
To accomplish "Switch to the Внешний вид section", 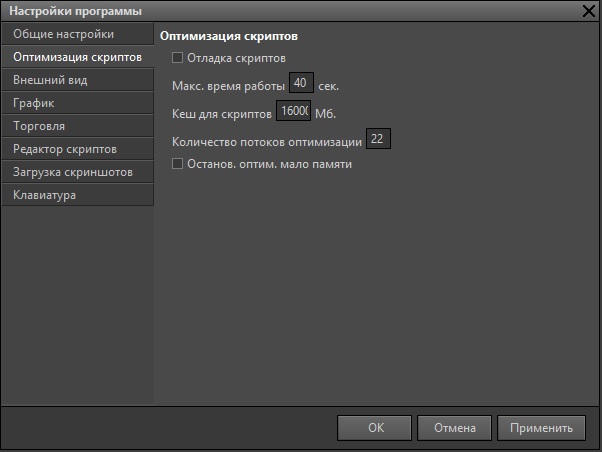I will 77,80.
